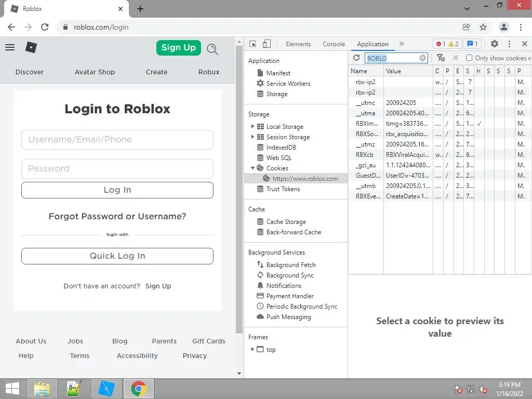Click the Roblox logo icon
Viewport: 532px width, 399px height.
point(31,47)
